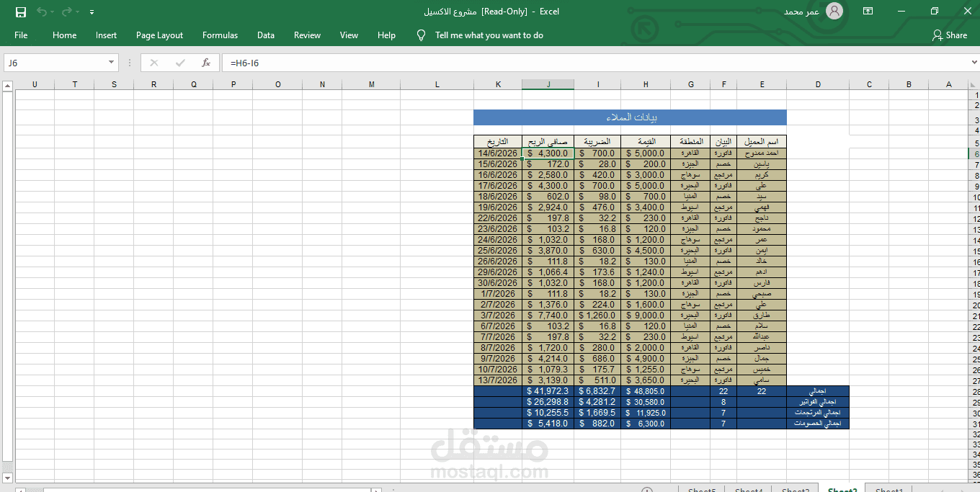
Task: Select column D header
Action: [818, 84]
